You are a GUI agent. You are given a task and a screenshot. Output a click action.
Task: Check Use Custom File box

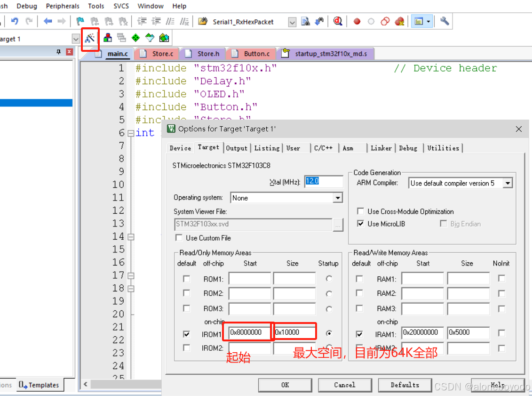pos(179,238)
